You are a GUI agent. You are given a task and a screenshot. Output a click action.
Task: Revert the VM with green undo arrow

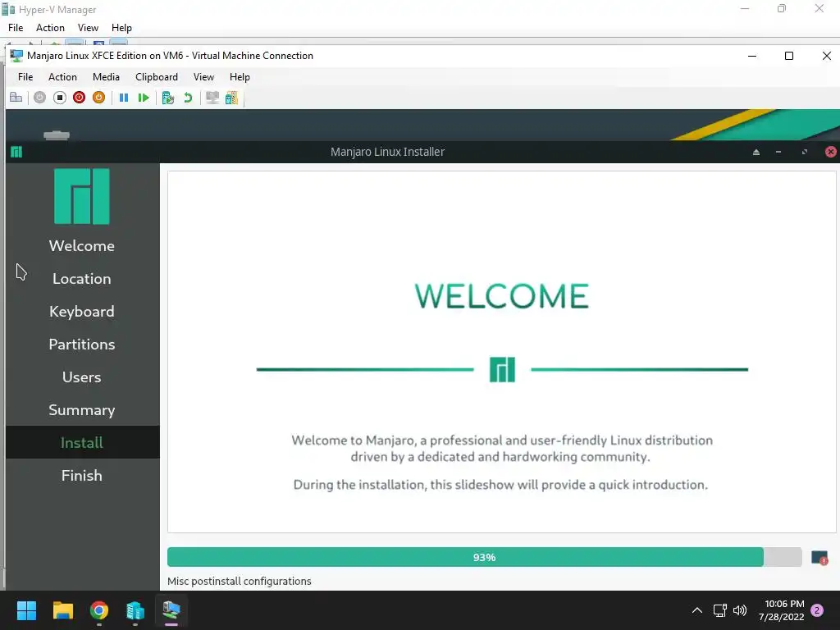188,98
